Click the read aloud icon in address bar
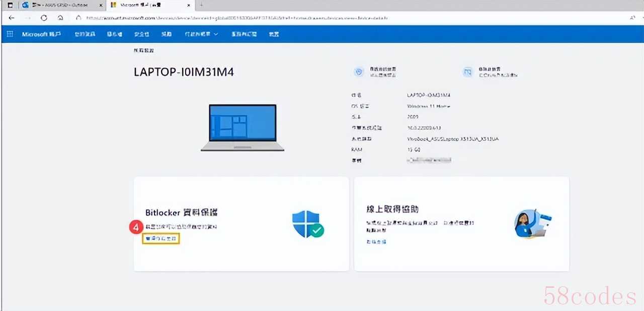Viewport: 644px width, 311px height. point(632,18)
